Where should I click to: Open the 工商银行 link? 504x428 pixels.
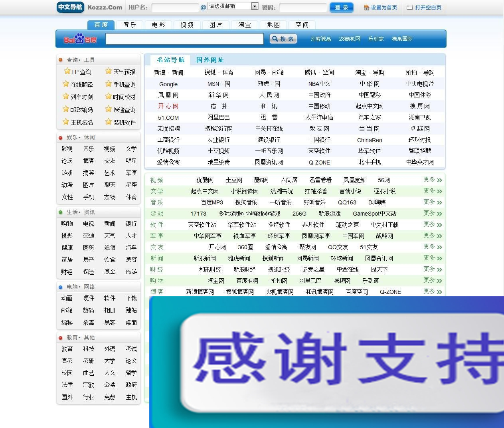168,140
